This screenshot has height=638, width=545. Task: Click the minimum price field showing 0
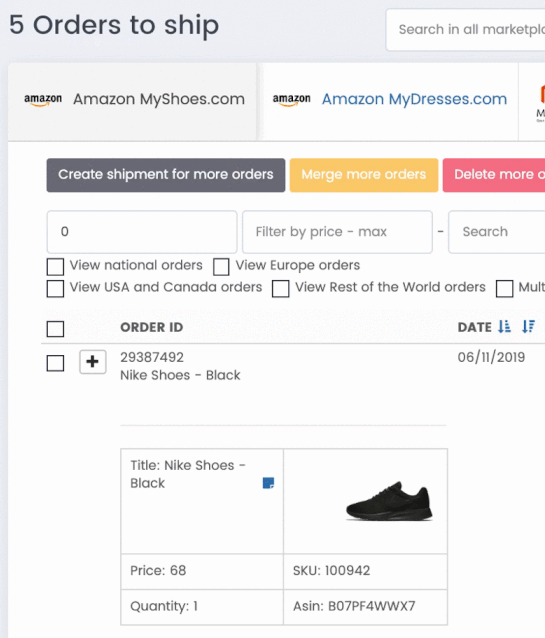tap(142, 232)
